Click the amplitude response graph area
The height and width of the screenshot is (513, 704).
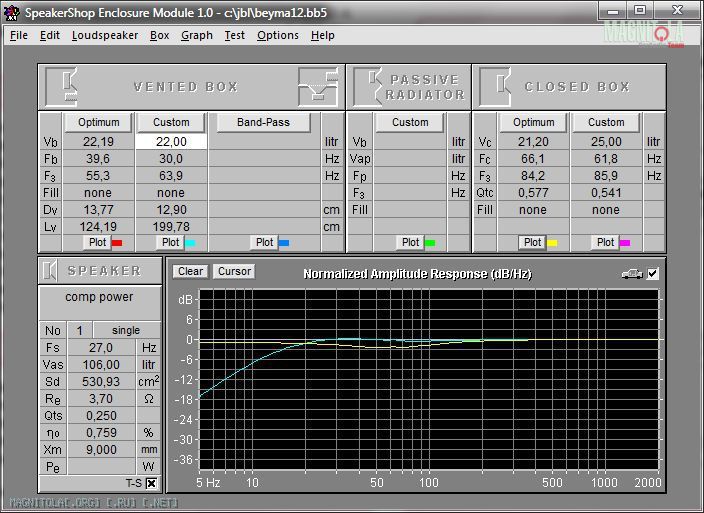click(x=429, y=380)
